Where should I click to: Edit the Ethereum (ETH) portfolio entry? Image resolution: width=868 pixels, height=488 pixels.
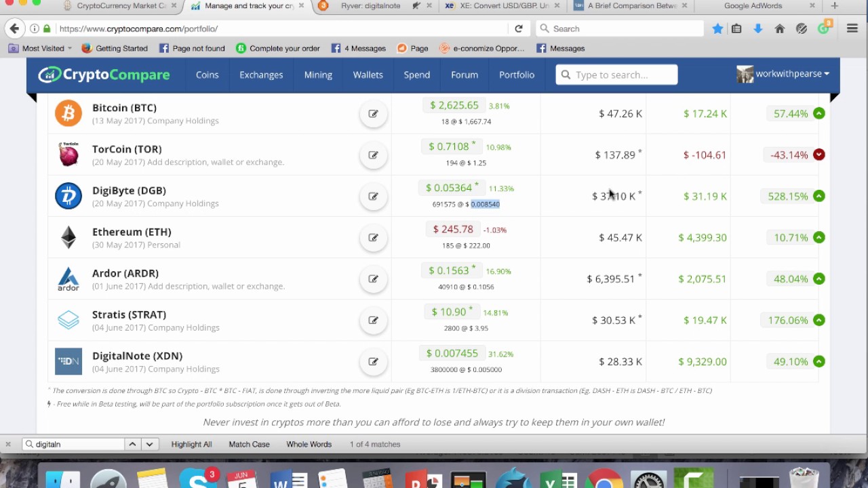click(x=373, y=238)
